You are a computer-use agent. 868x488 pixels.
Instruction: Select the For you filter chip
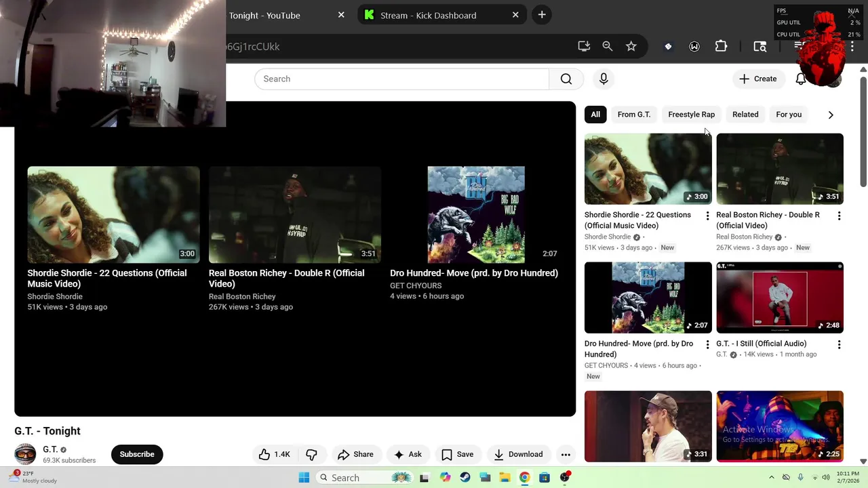(x=789, y=115)
